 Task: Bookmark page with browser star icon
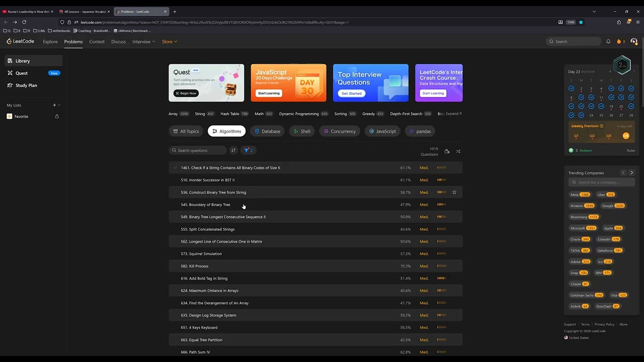(x=581, y=22)
